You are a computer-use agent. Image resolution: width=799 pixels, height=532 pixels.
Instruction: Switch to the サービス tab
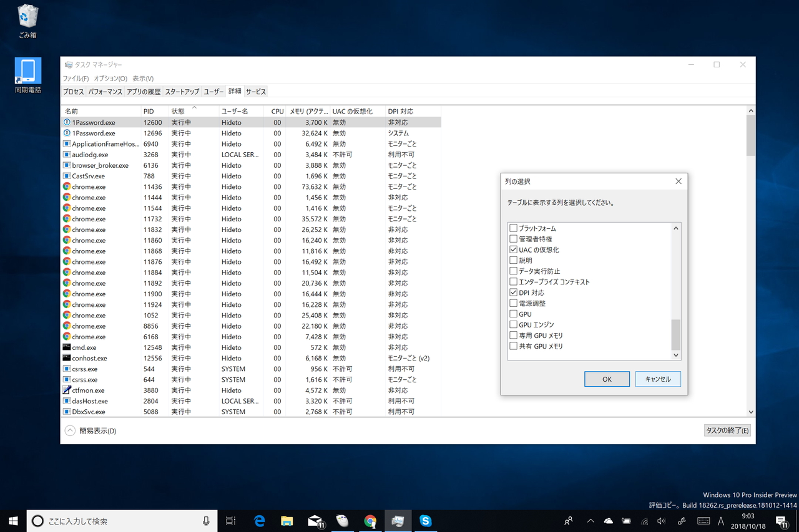click(x=256, y=92)
